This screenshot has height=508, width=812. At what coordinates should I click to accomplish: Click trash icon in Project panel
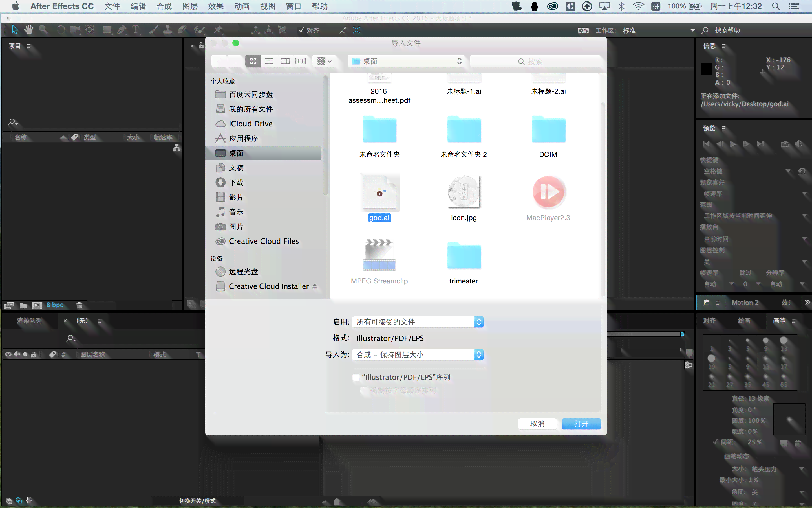[79, 305]
